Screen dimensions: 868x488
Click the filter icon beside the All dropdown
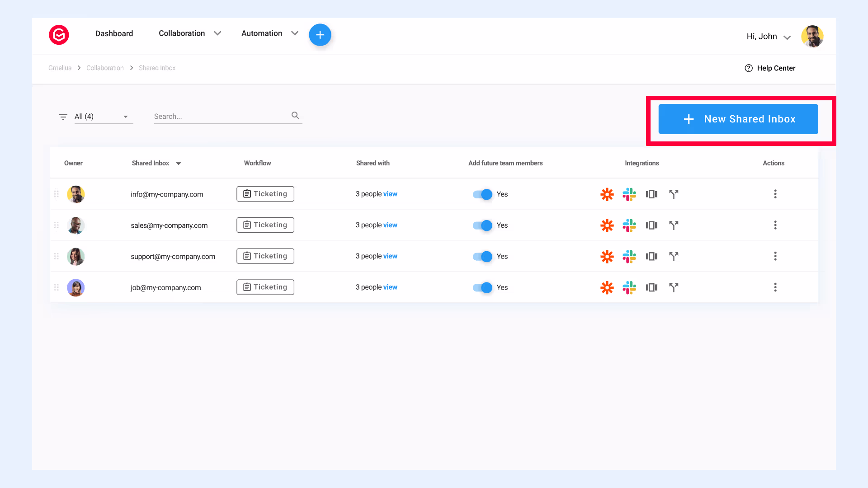coord(63,117)
